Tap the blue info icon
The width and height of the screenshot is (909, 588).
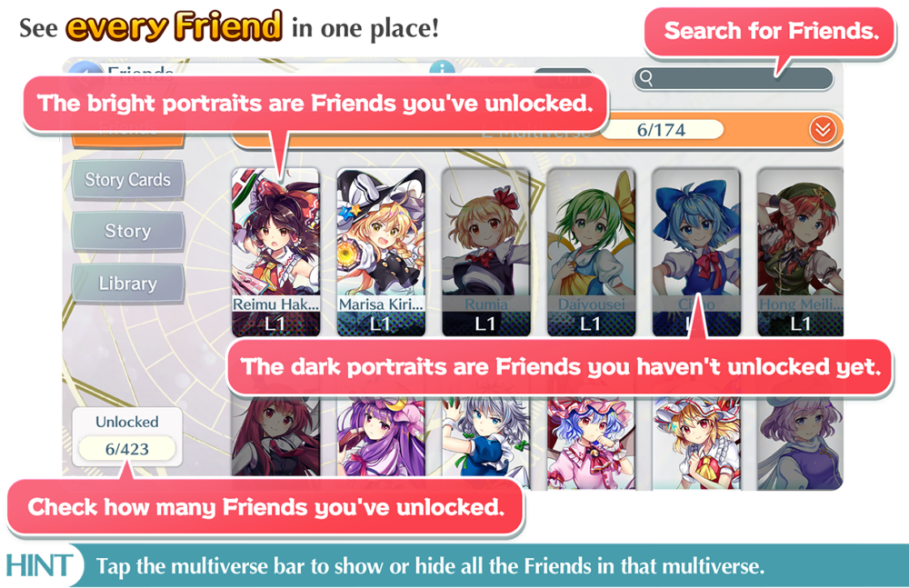pos(442,69)
